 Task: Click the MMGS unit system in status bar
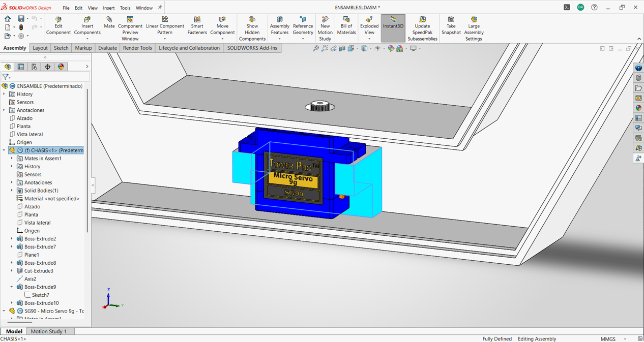pyautogui.click(x=608, y=338)
